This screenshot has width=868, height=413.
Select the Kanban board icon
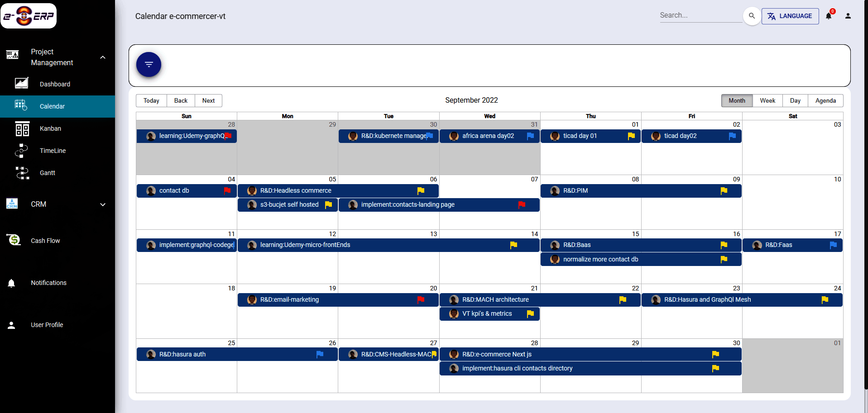pos(21,128)
